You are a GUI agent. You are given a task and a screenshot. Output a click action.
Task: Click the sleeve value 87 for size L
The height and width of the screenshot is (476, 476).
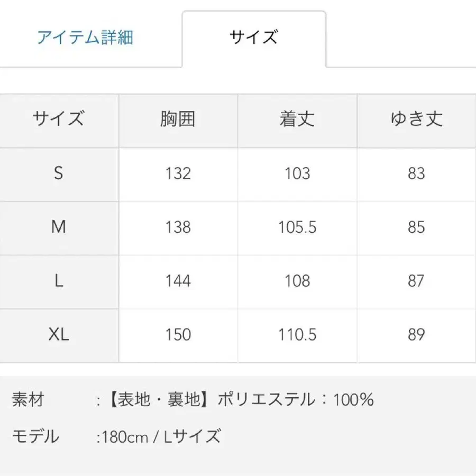click(417, 281)
